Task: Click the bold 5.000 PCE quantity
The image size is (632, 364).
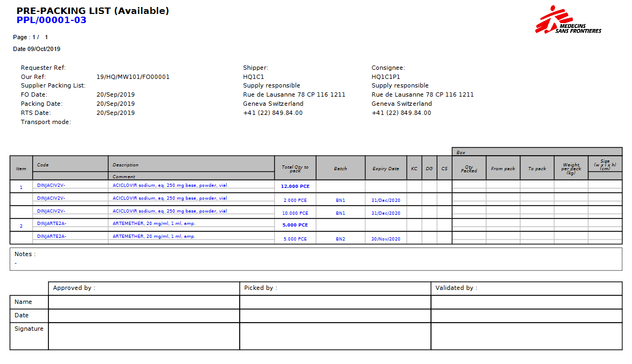Action: point(295,225)
